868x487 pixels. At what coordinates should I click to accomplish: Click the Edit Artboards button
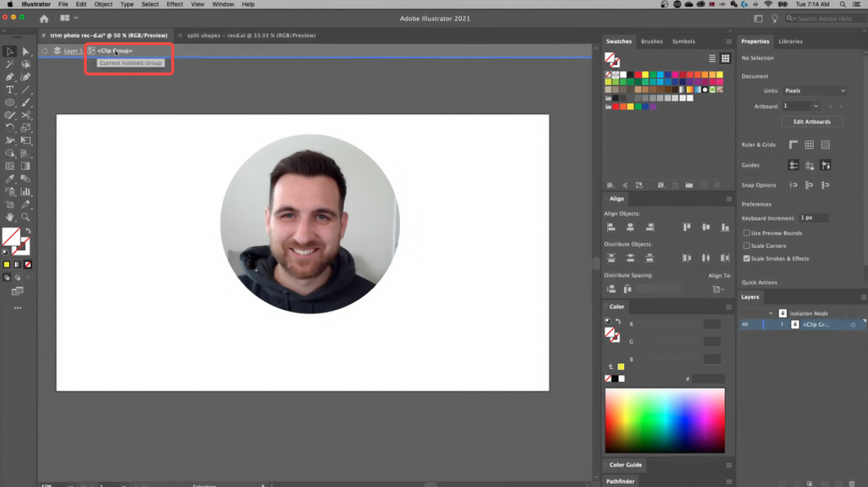click(x=812, y=121)
